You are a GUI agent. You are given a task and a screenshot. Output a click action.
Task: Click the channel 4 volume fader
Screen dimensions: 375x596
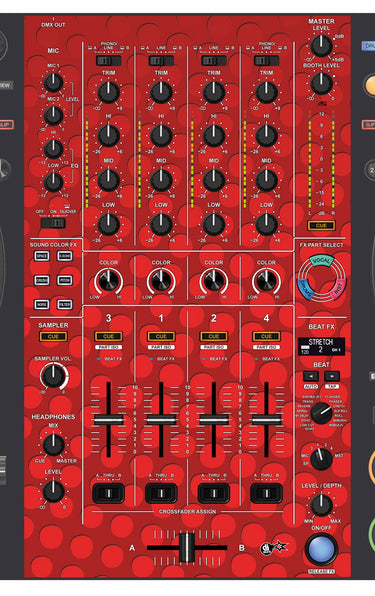pyautogui.click(x=266, y=420)
